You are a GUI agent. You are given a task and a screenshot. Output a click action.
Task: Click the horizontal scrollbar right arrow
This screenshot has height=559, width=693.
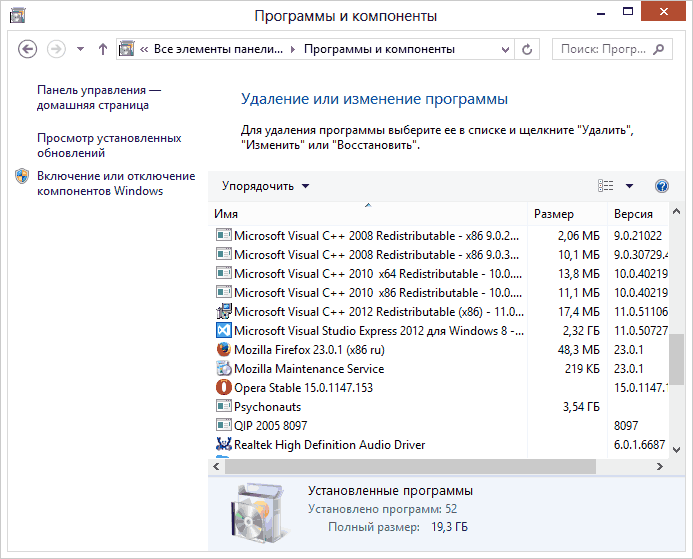click(660, 466)
